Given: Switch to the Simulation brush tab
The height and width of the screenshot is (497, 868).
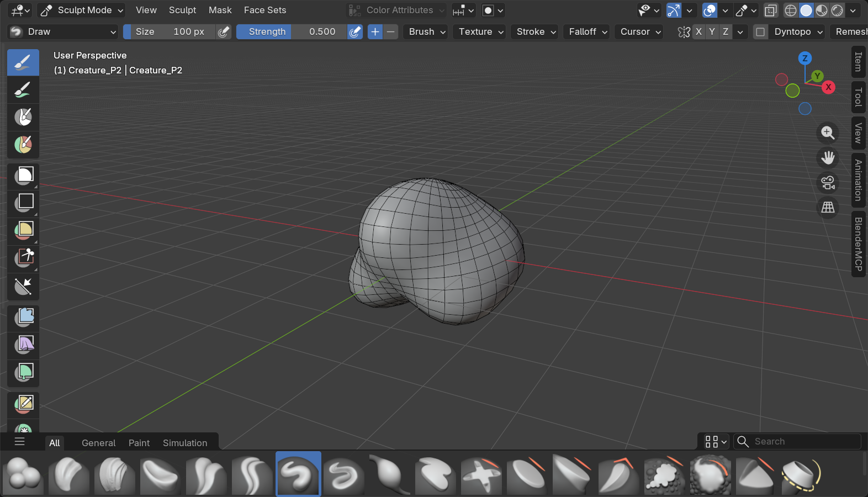Looking at the screenshot, I should [x=185, y=443].
